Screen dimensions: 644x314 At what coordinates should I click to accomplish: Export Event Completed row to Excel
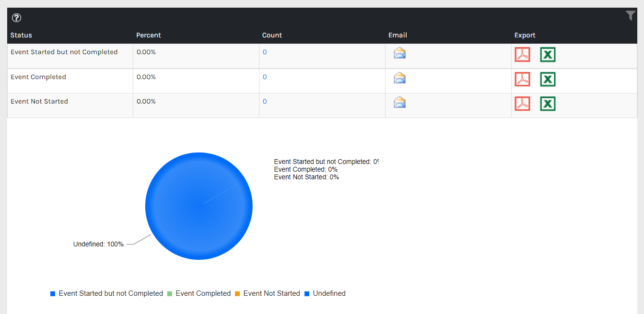[548, 79]
